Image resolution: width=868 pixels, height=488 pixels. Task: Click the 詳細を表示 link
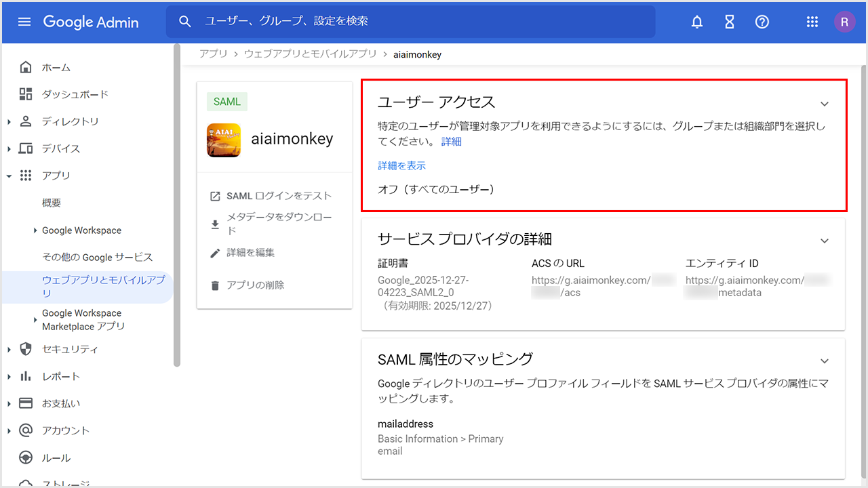pyautogui.click(x=401, y=165)
